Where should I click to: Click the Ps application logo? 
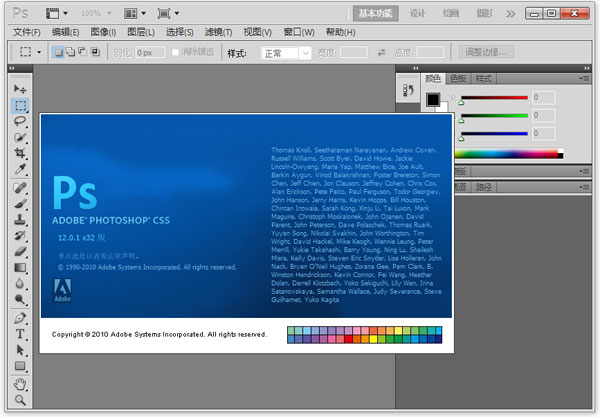coord(20,13)
